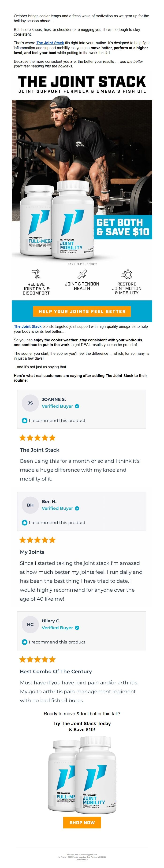The image size is (164, 868).
Task: Click the JS avatar circle
Action: pyautogui.click(x=30, y=403)
